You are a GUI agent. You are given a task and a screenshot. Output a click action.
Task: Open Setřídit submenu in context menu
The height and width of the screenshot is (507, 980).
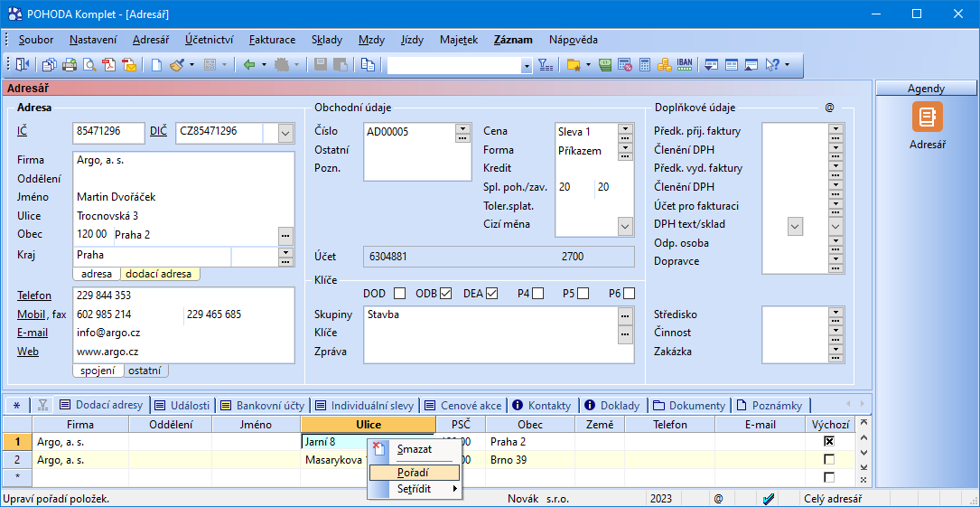pos(415,489)
